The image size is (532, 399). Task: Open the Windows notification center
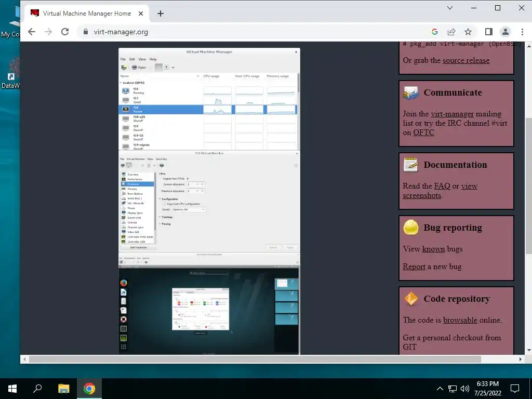tap(515, 389)
